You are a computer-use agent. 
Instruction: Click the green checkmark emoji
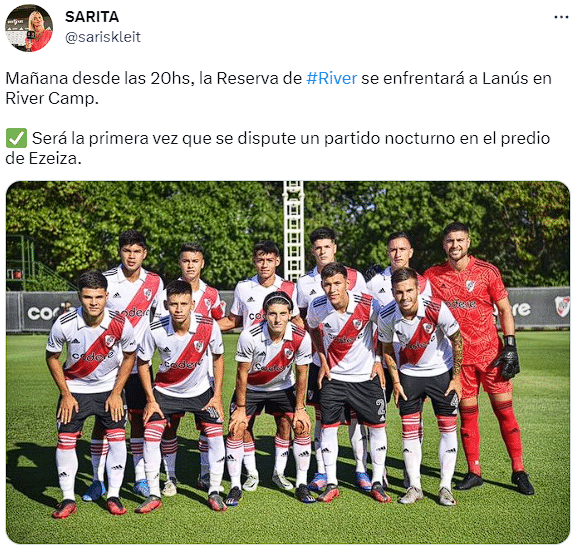(x=16, y=138)
